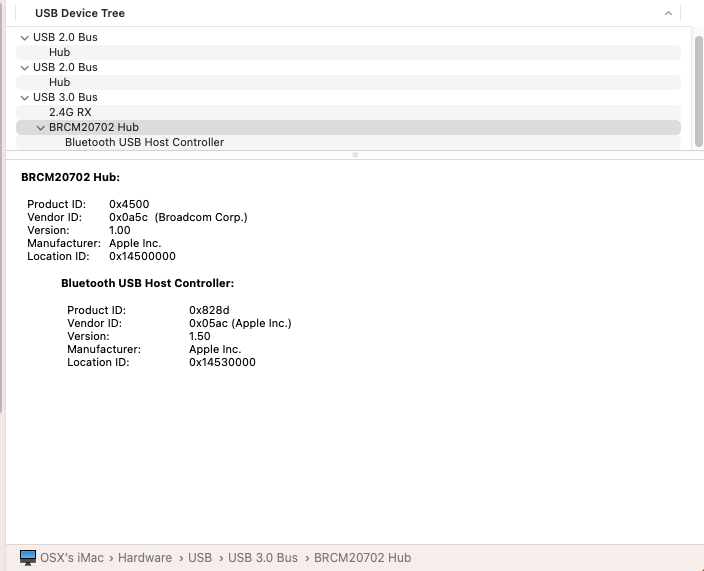
Task: Click the device tree vertical scrollbar
Action: (699, 91)
